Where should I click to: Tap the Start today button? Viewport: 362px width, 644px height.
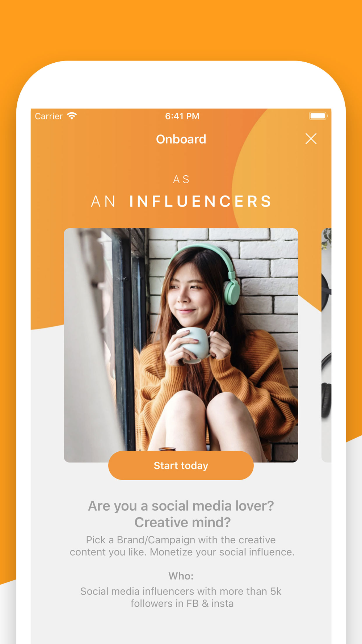pos(181,465)
